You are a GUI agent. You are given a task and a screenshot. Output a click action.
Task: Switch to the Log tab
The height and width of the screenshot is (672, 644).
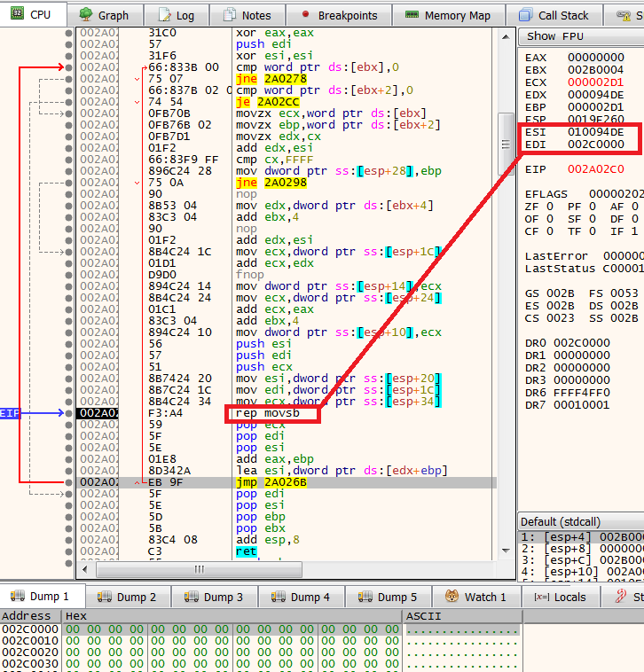[x=177, y=15]
